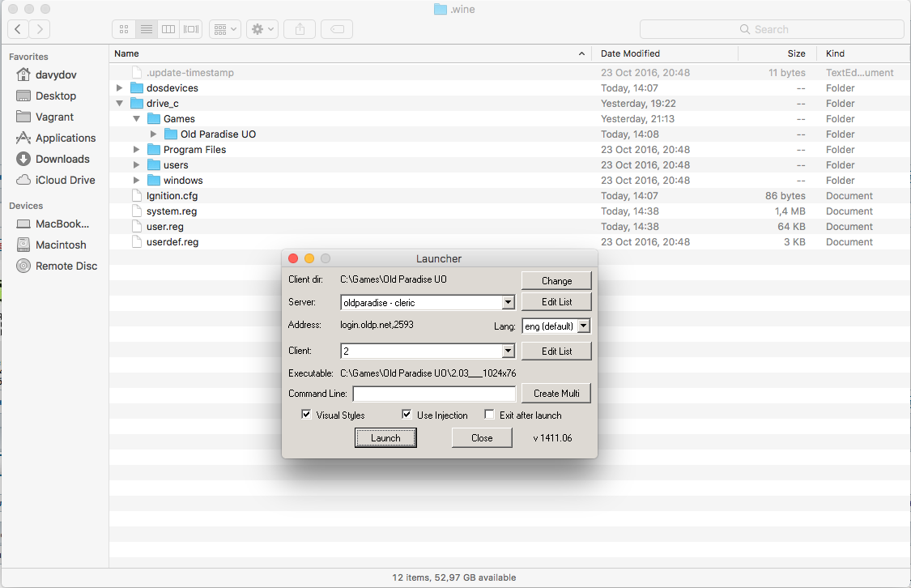The width and height of the screenshot is (911, 588).
Task: Open the Lang dropdown
Action: point(583,326)
